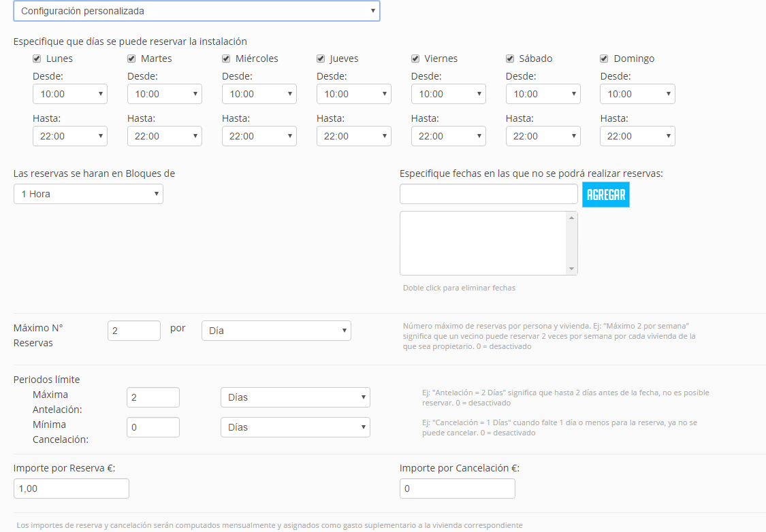Click the AGREGAR button
Image resolution: width=766 pixels, height=532 pixels.
(605, 195)
